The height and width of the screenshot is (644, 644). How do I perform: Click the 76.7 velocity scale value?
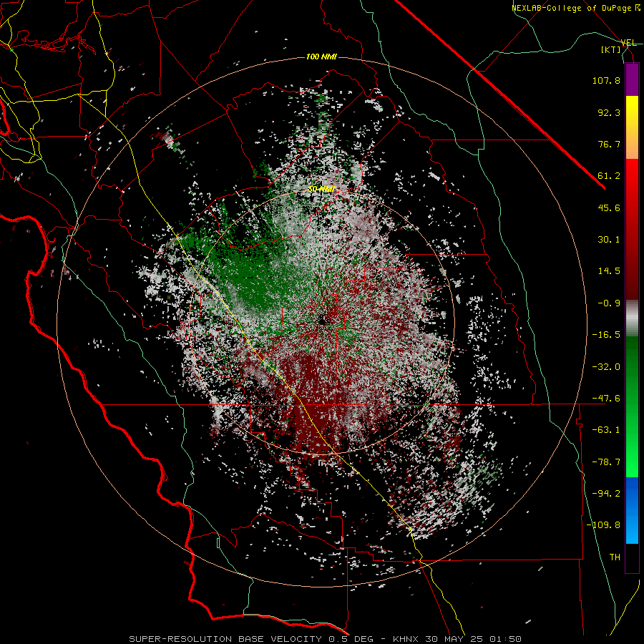tap(609, 144)
